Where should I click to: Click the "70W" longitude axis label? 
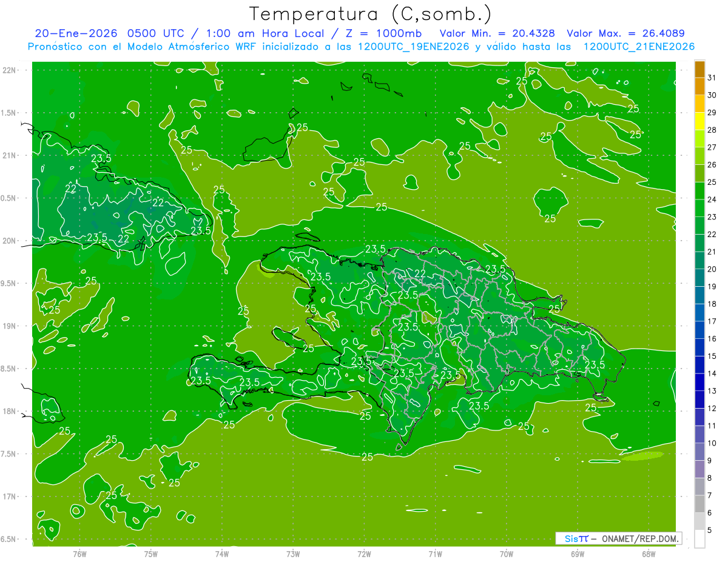point(507,554)
